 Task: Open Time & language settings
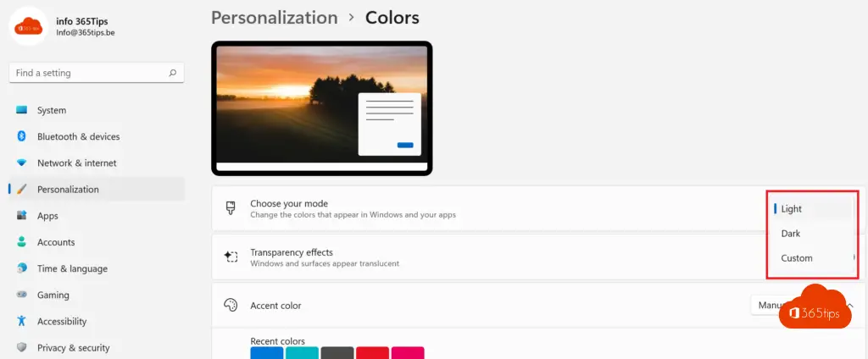[72, 268]
